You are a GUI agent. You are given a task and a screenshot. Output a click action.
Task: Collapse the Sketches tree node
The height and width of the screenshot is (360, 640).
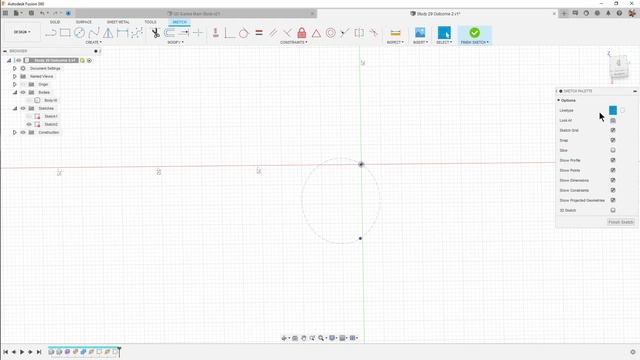point(15,108)
